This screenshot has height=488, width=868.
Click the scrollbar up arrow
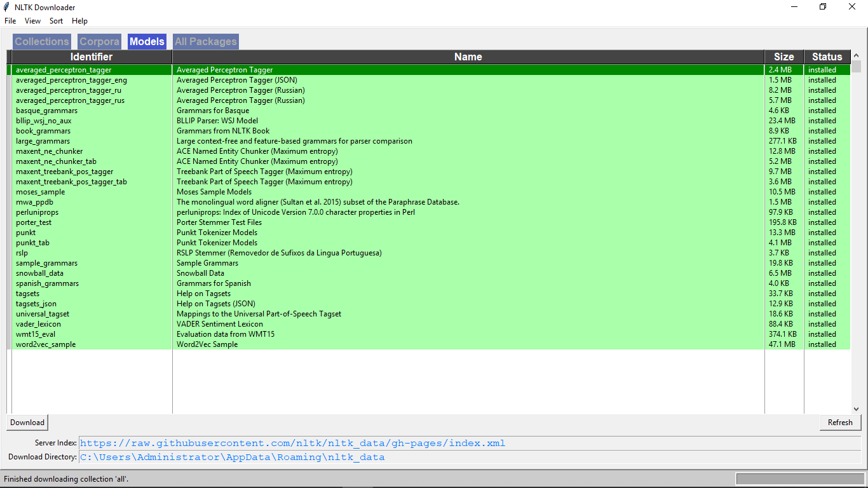[x=856, y=56]
